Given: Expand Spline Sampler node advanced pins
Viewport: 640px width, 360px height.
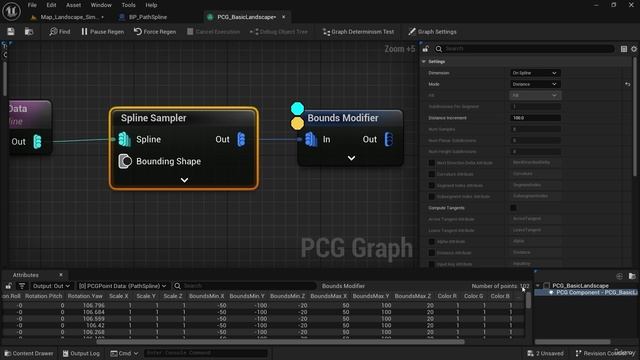Looking at the screenshot, I should pos(184,180).
